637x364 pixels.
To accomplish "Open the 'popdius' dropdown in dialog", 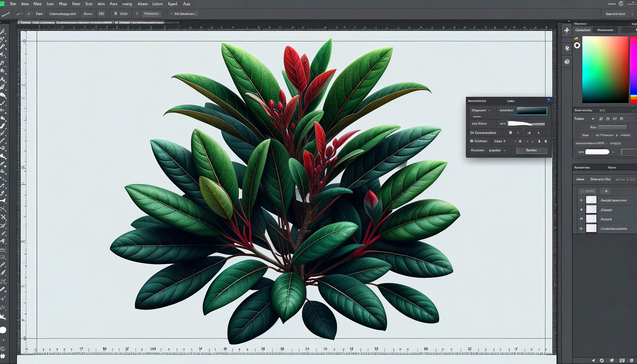I will pyautogui.click(x=497, y=150).
